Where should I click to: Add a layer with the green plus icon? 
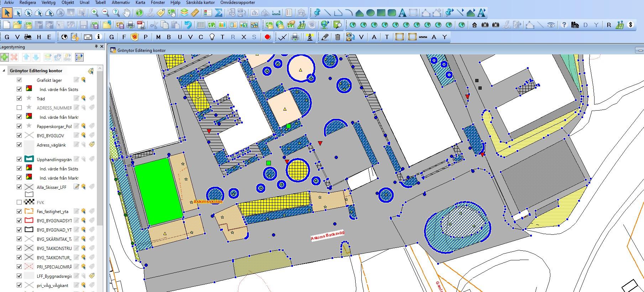pyautogui.click(x=4, y=57)
